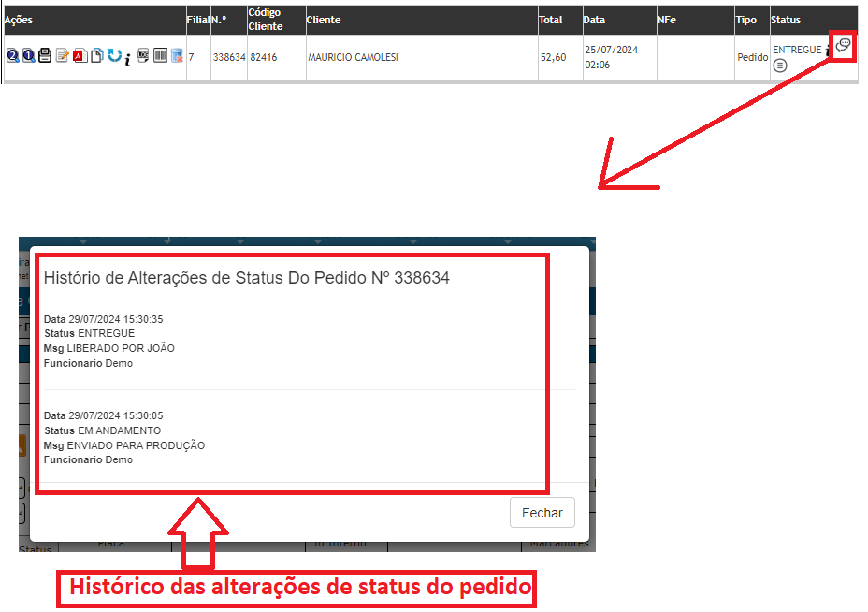Click the Status column header
868x612 pixels.
[786, 20]
